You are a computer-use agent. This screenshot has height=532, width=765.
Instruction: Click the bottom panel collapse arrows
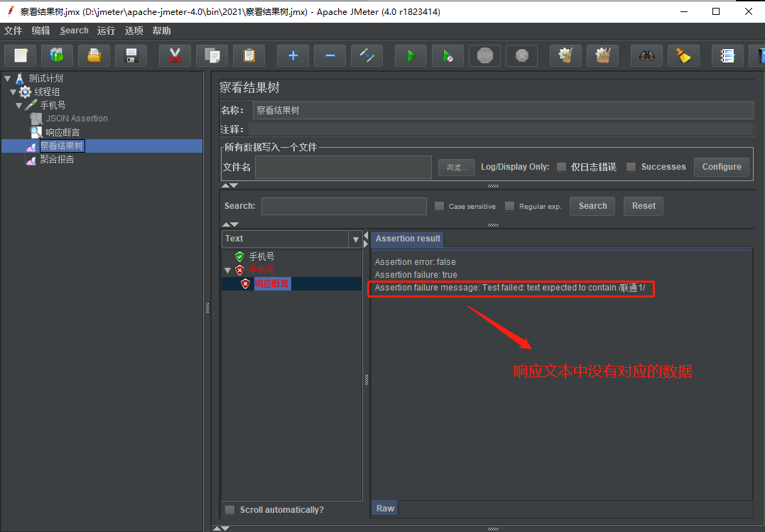click(x=221, y=528)
